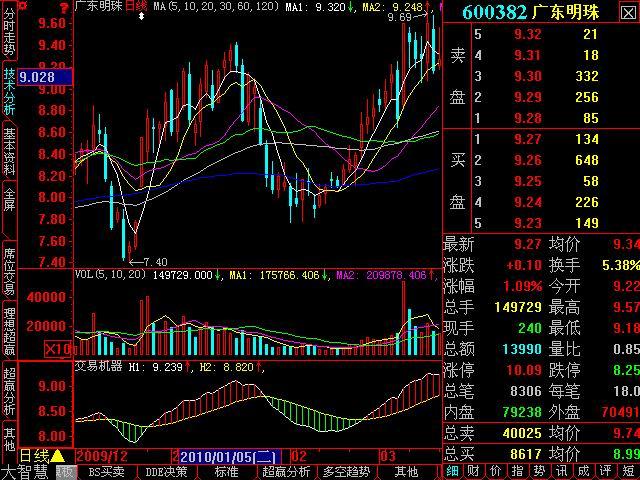The height and width of the screenshot is (480, 640).
Task: Select the 短 tab at the bottom right
Action: point(628,471)
